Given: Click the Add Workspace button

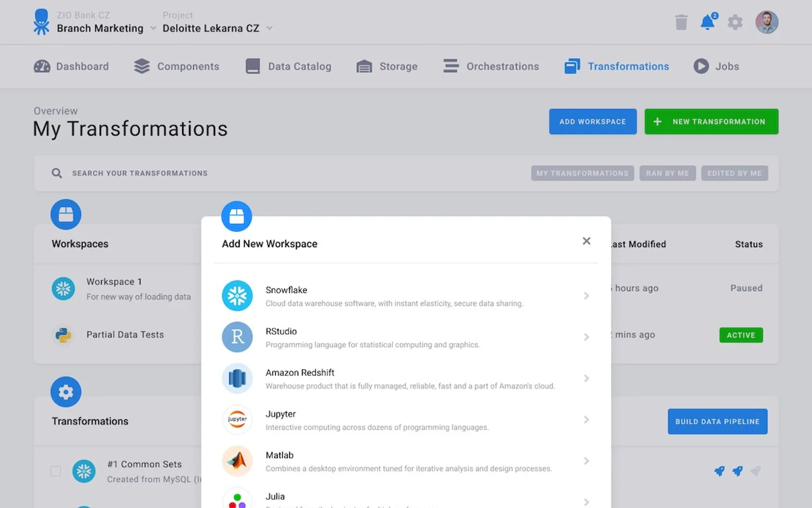Looking at the screenshot, I should pos(593,121).
